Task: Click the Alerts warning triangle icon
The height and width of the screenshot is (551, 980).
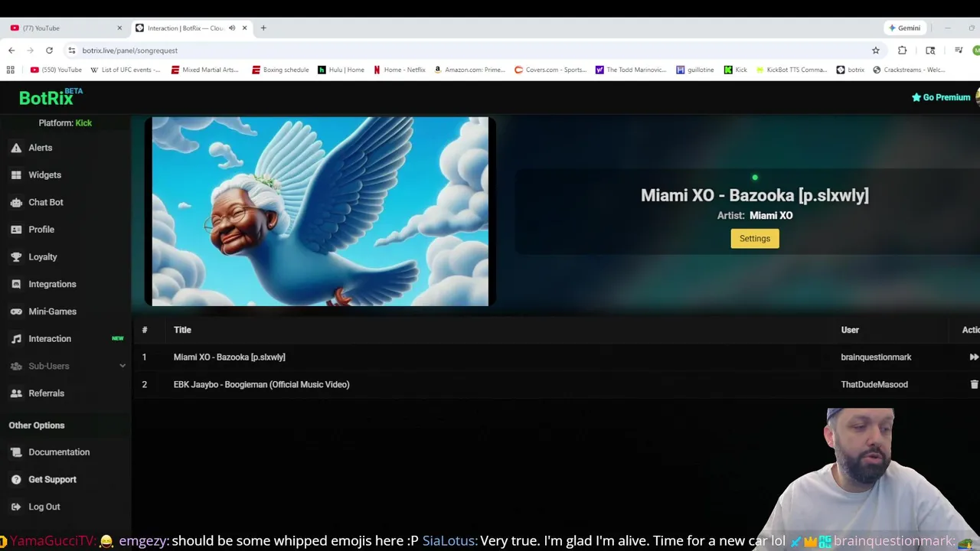Action: 16,148
